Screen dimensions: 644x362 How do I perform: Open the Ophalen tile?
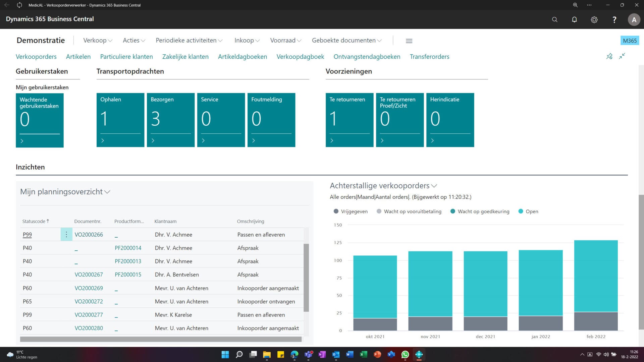click(x=120, y=120)
